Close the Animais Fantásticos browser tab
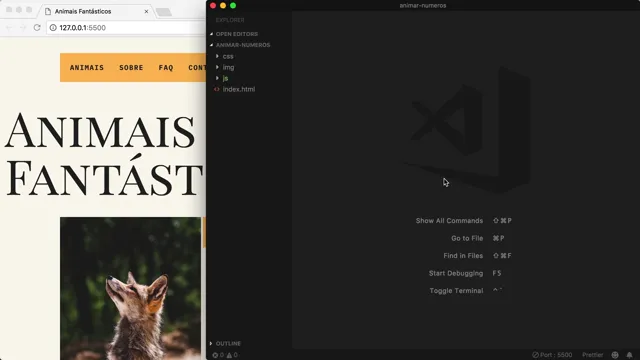Image resolution: width=640 pixels, height=360 pixels. click(147, 11)
